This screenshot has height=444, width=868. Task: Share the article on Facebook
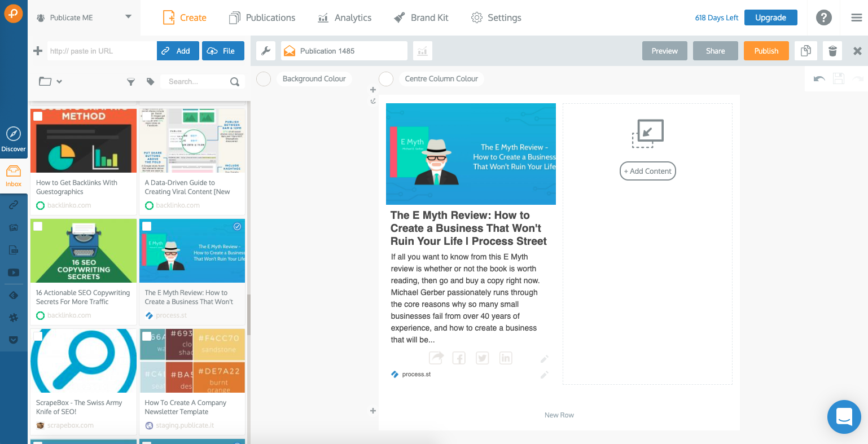[459, 358]
